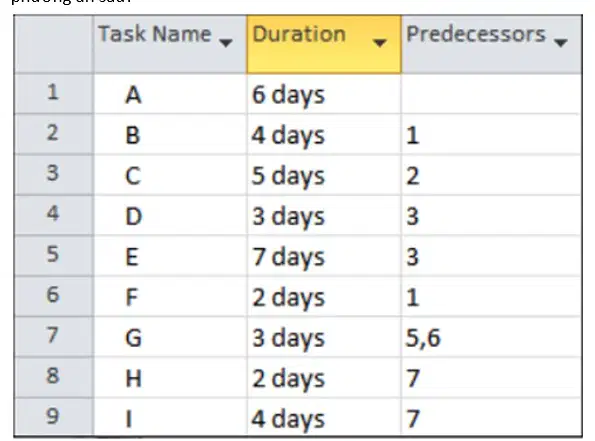Select the 7 days duration cell

pyautogui.click(x=324, y=256)
